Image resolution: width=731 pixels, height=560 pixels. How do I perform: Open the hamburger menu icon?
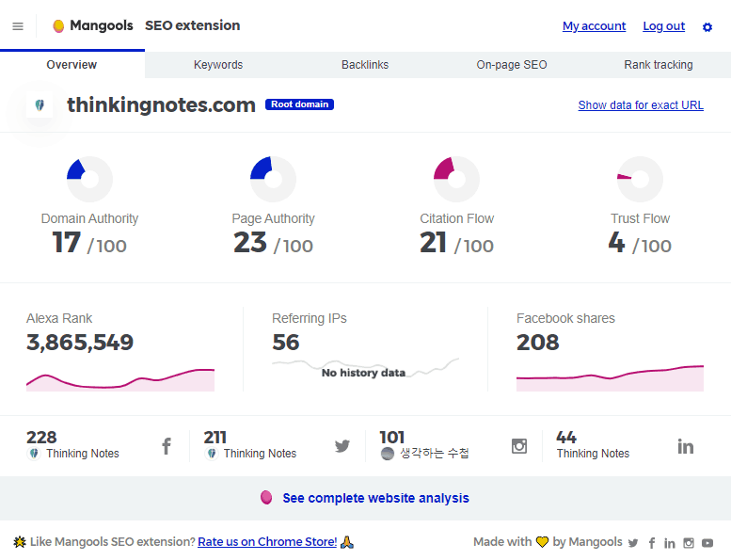point(18,26)
